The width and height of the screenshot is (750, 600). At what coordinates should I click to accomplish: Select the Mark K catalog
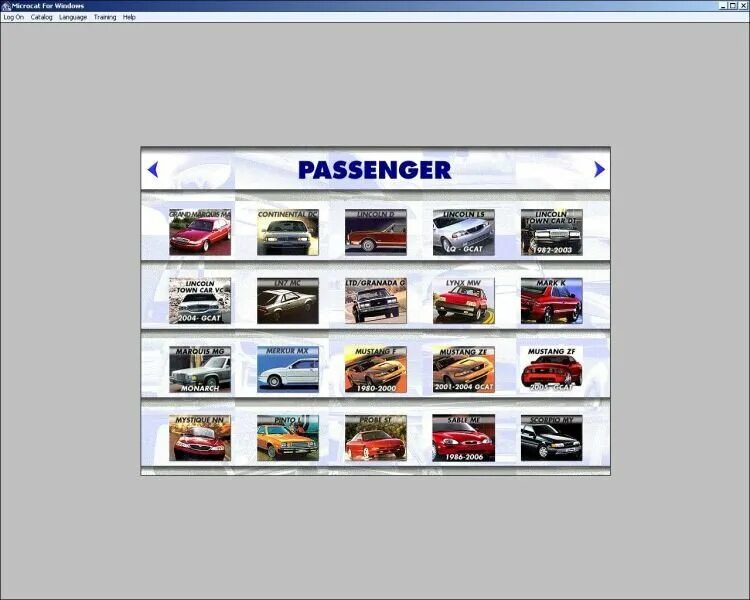[x=551, y=301]
